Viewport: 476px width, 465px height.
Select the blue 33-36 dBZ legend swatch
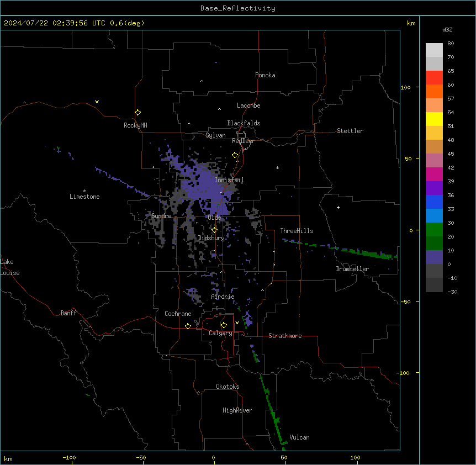[434, 202]
